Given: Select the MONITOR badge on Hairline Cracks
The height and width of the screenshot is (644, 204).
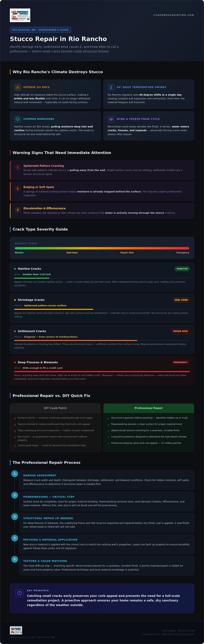Looking at the screenshot, I should tap(182, 269).
